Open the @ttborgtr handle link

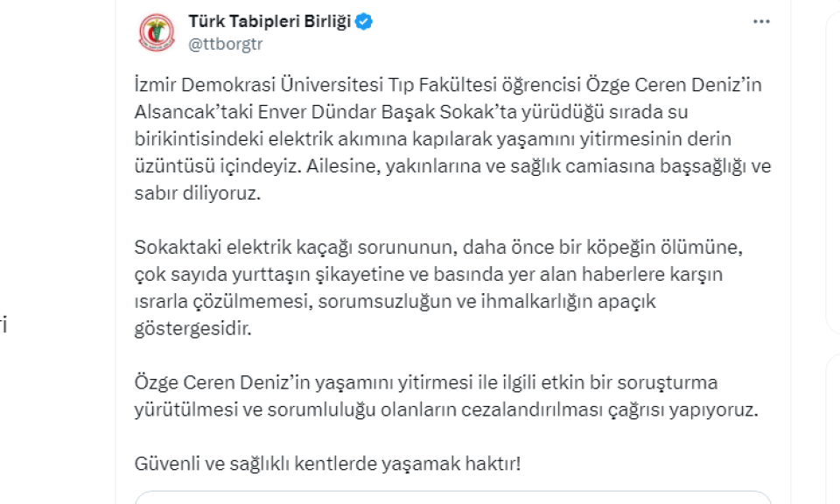(x=226, y=44)
